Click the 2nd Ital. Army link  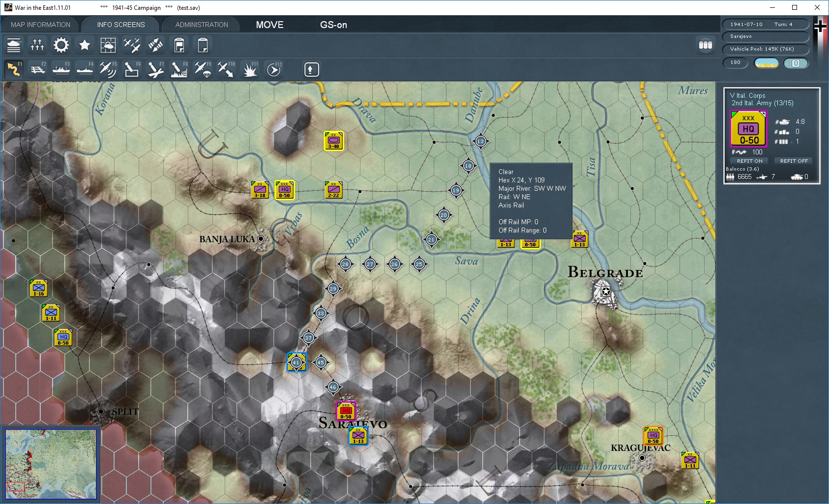762,103
